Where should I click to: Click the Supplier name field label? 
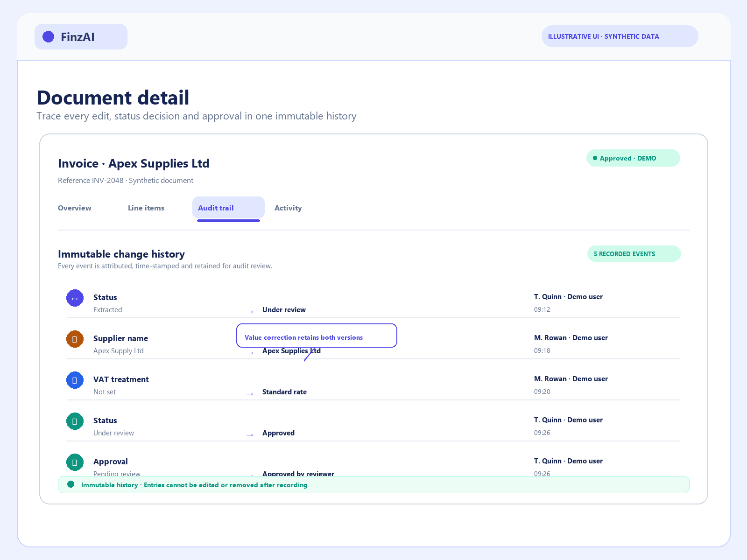click(120, 338)
